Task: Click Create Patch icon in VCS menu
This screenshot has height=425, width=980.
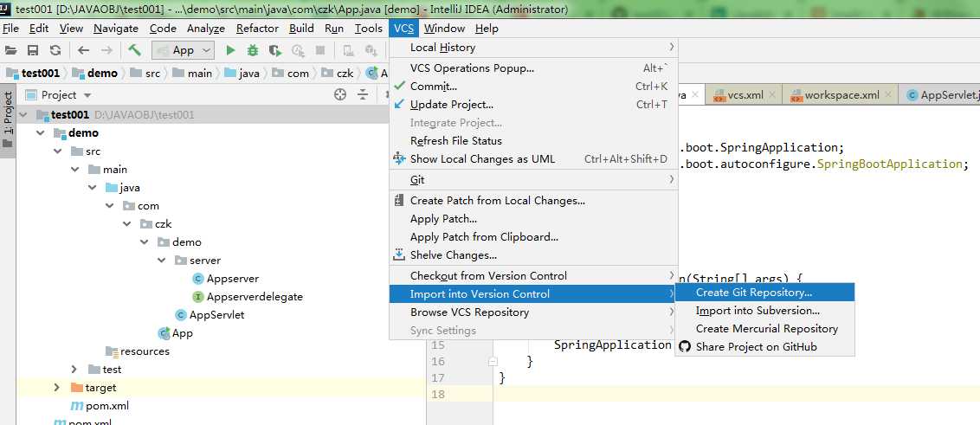Action: (x=399, y=201)
